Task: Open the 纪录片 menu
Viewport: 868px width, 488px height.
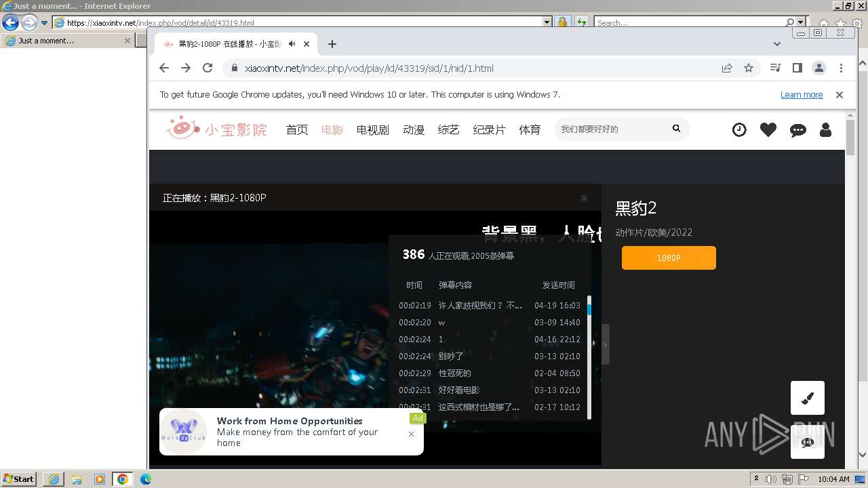Action: coord(490,129)
